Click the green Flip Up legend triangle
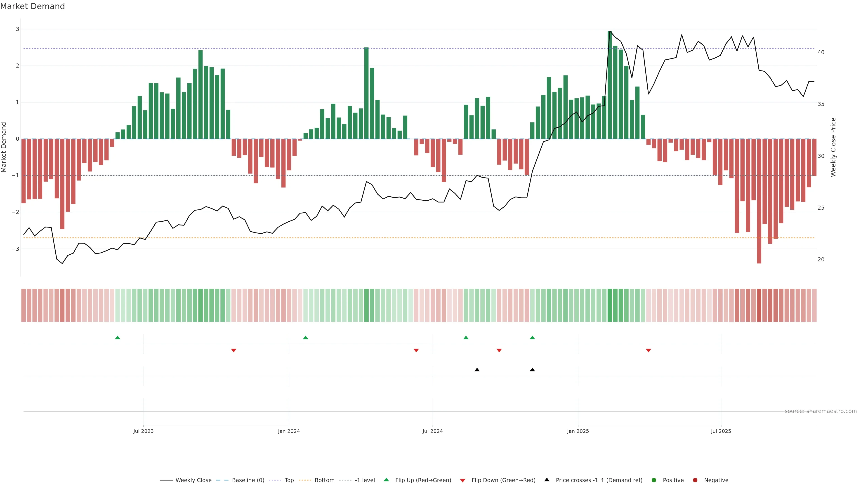 click(387, 480)
